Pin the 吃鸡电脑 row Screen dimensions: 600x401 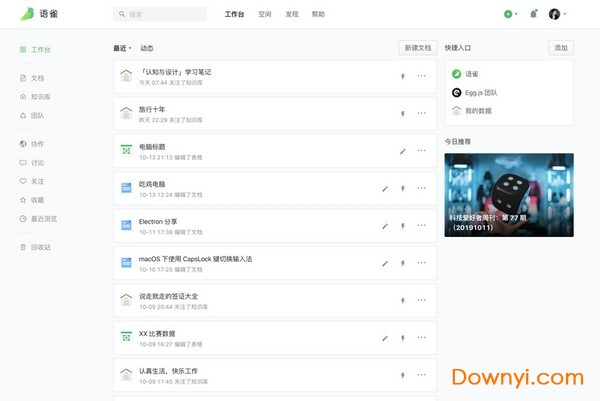pyautogui.click(x=403, y=189)
